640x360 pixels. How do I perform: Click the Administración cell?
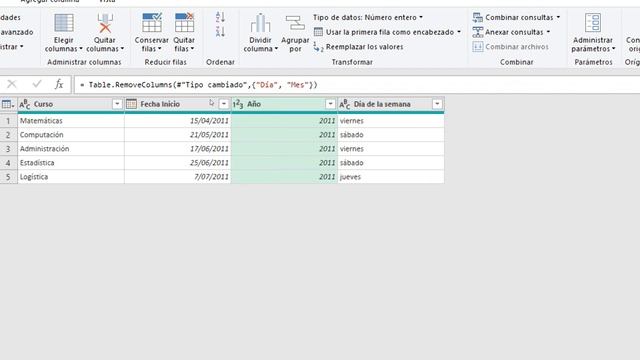(71, 149)
